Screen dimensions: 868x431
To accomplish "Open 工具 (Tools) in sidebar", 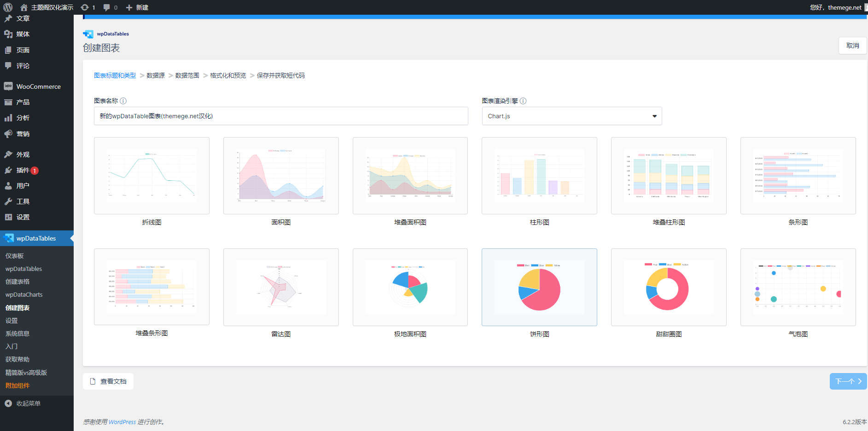I will pos(37,201).
